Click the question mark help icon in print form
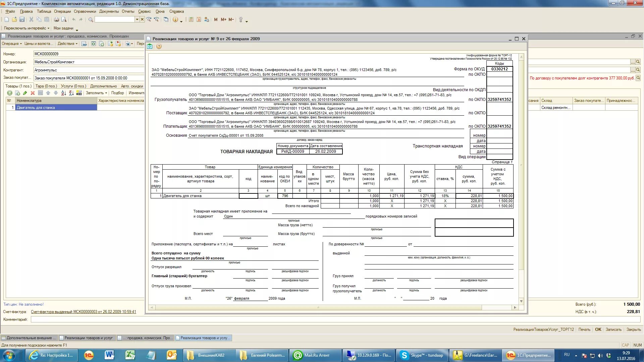Screen dimensions: 644x362 pyautogui.click(x=159, y=47)
